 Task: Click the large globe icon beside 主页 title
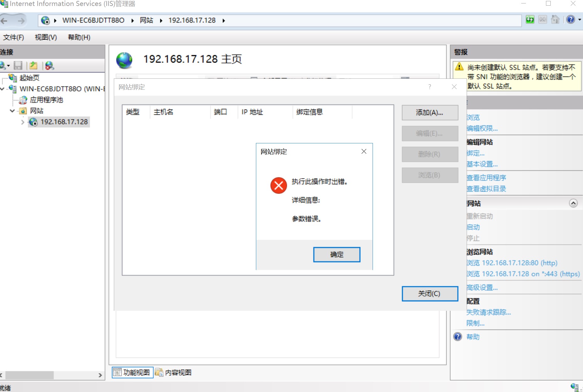click(124, 60)
